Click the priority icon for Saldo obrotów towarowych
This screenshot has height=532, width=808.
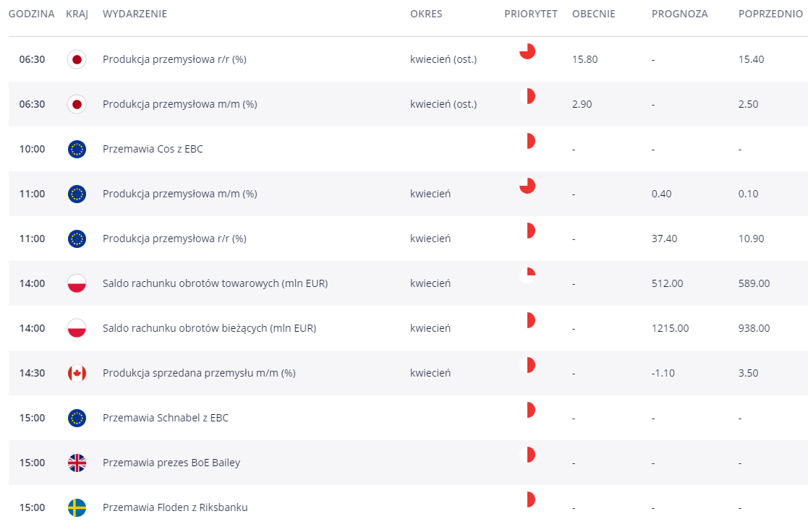coord(527,275)
